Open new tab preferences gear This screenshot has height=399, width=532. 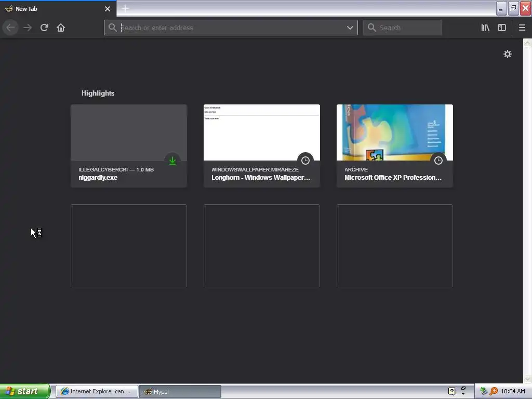click(x=508, y=54)
